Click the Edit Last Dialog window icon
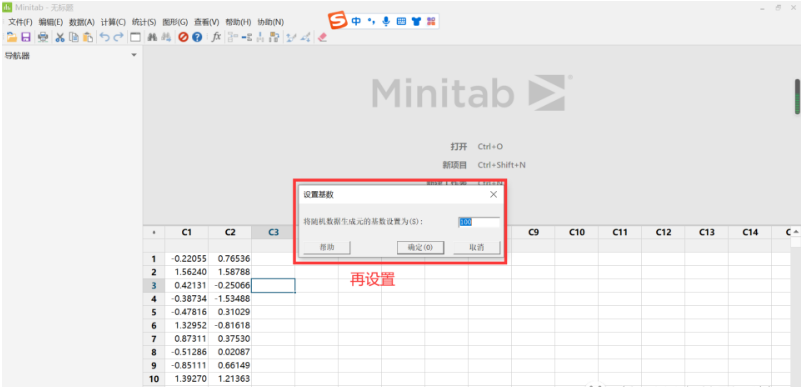This screenshot has width=802, height=387. [136, 37]
